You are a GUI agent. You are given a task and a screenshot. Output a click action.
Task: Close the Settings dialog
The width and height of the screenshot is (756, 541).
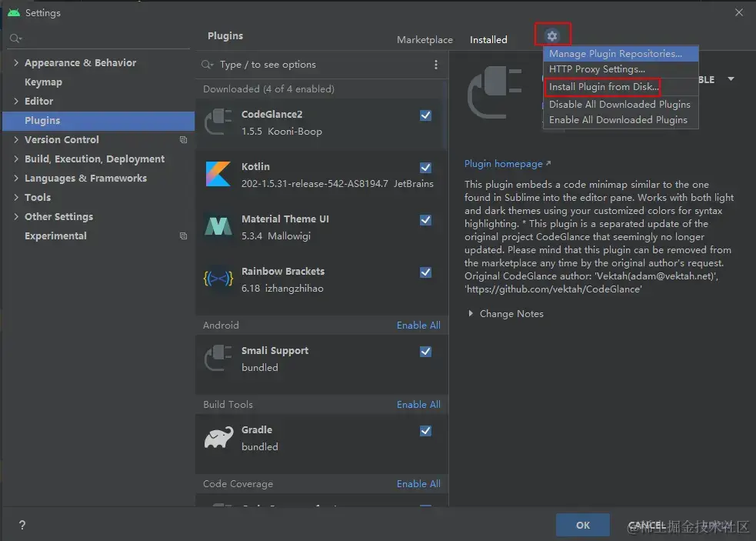point(739,12)
